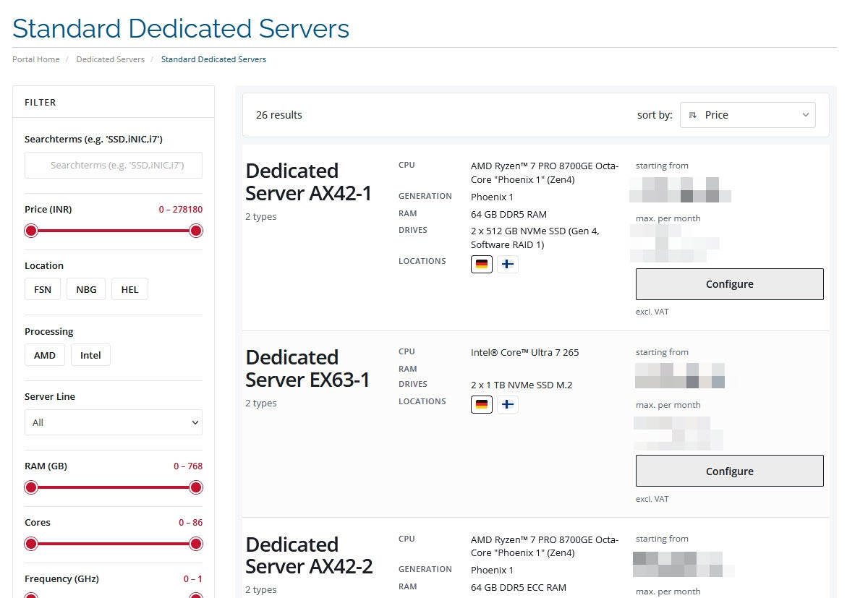
Task: Select Finland flag for Server EX63-1
Action: point(508,404)
